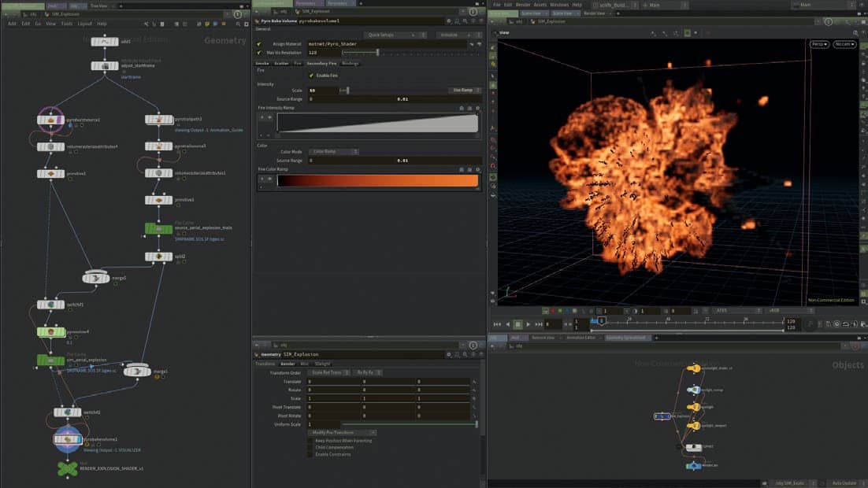
Task: Toggle the Assign Material checkbox
Action: click(259, 44)
